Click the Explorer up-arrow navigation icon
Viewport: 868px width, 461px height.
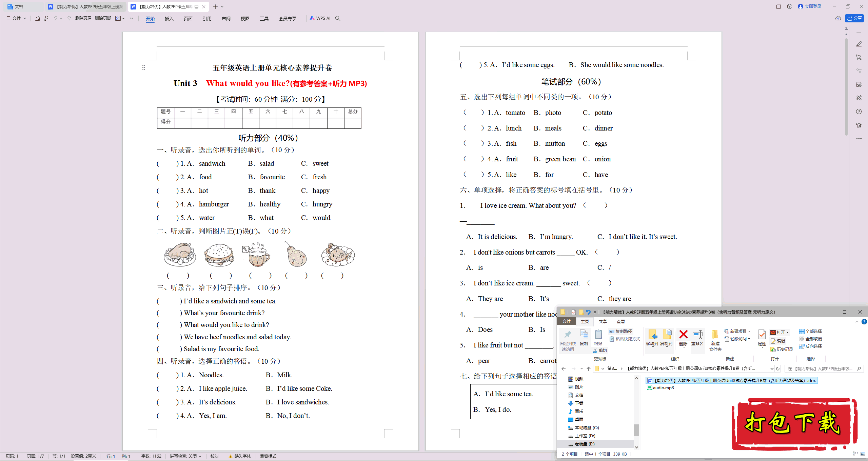pyautogui.click(x=589, y=368)
